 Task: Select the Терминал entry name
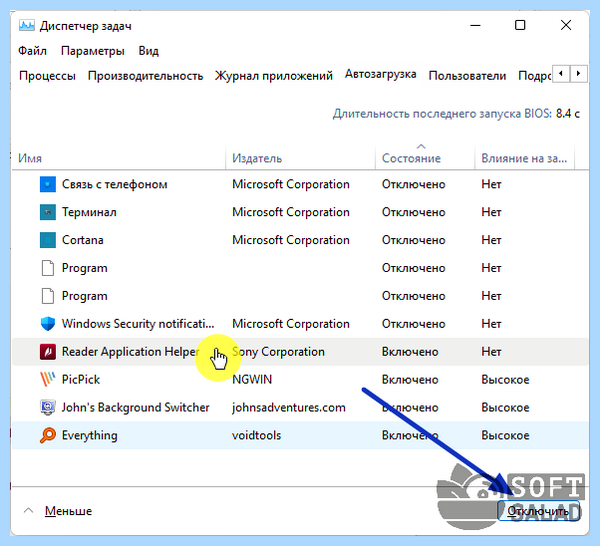[x=89, y=212]
